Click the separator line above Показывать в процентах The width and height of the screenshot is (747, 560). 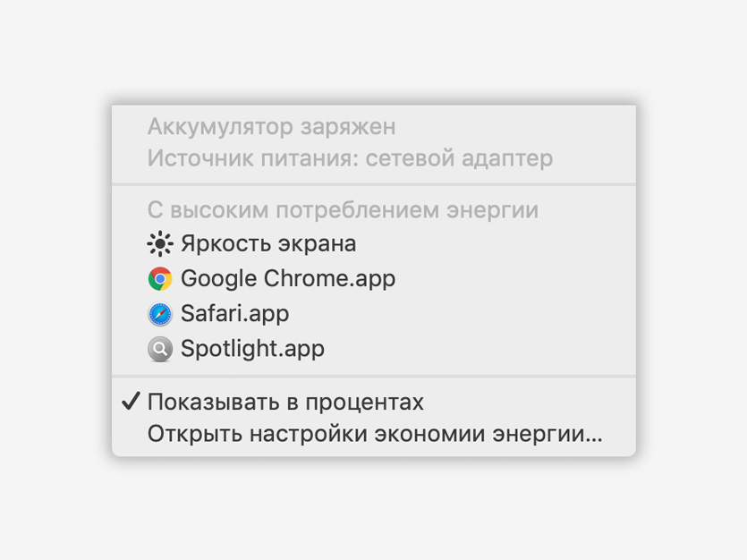(374, 377)
